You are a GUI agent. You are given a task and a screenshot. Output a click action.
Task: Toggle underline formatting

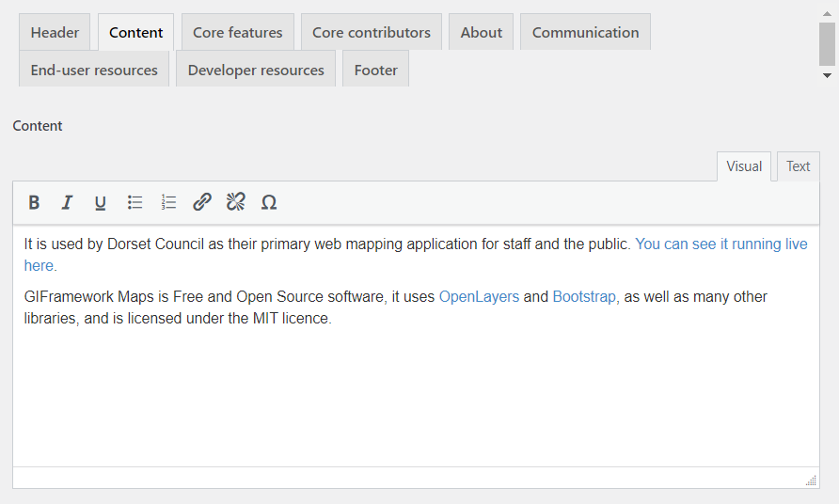(101, 202)
